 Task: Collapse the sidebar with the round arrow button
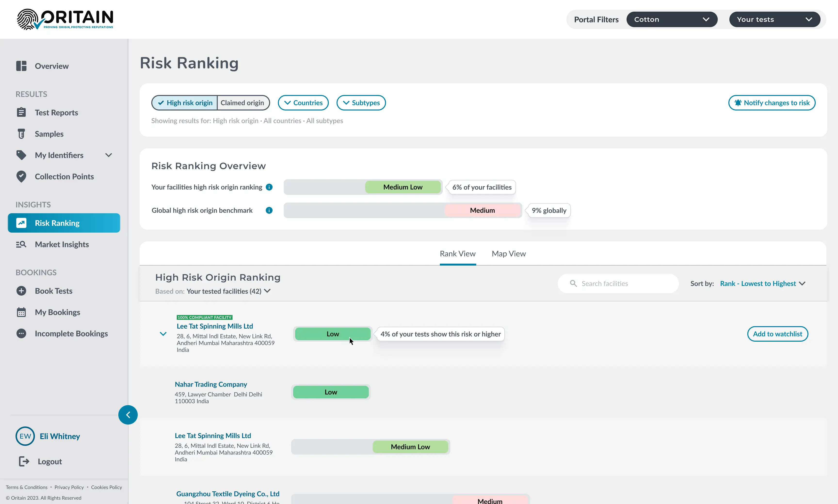click(128, 415)
